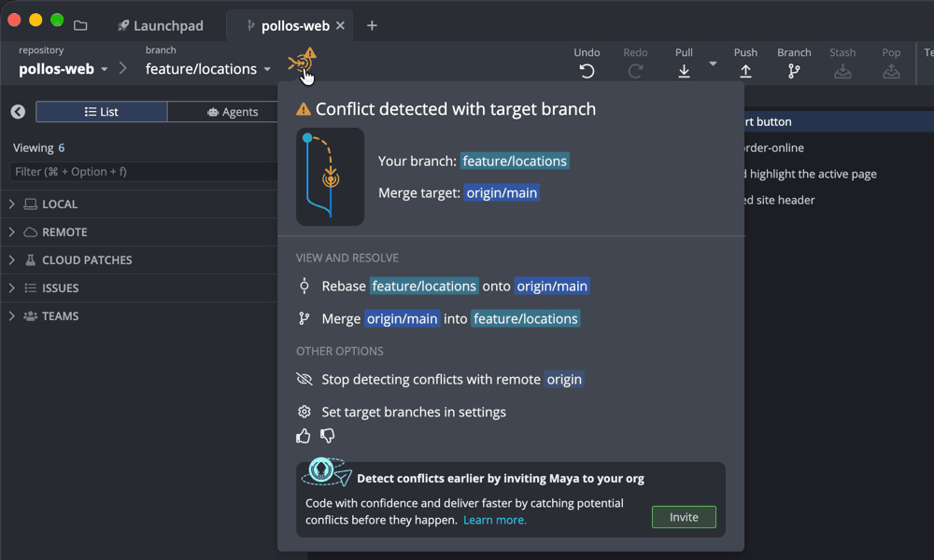Screen dimensions: 934x560
Task: Click the crossed-eye stop detecting icon
Action: point(304,379)
